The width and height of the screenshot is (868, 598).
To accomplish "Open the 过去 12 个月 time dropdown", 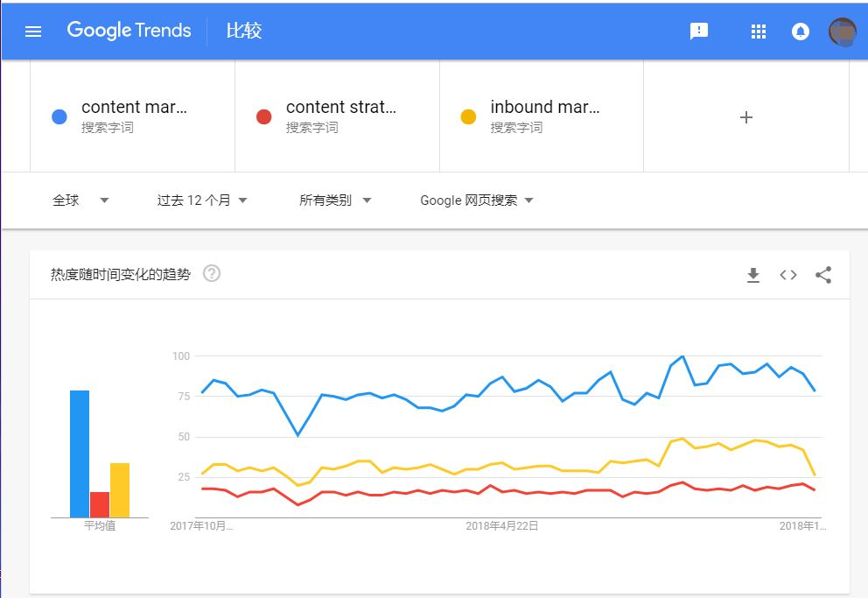I will [x=202, y=201].
